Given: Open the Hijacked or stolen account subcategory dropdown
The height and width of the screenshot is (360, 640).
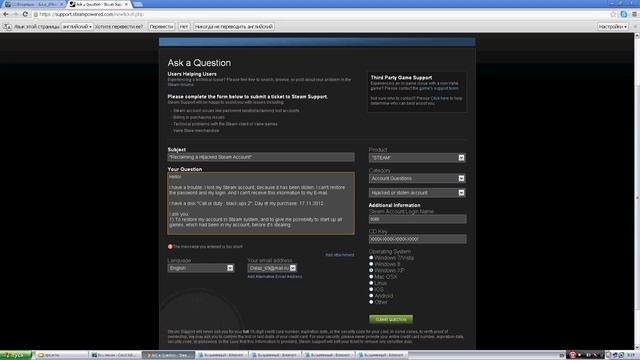Looking at the screenshot, I should point(417,193).
